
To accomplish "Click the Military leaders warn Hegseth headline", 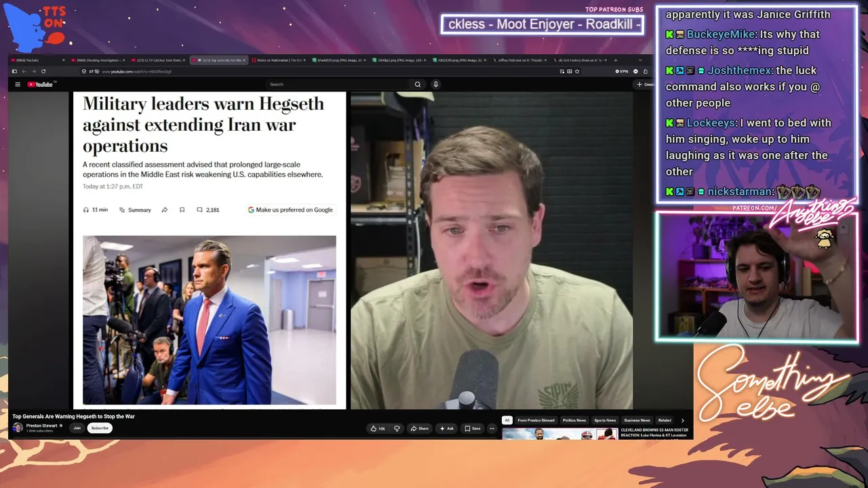I will (203, 125).
